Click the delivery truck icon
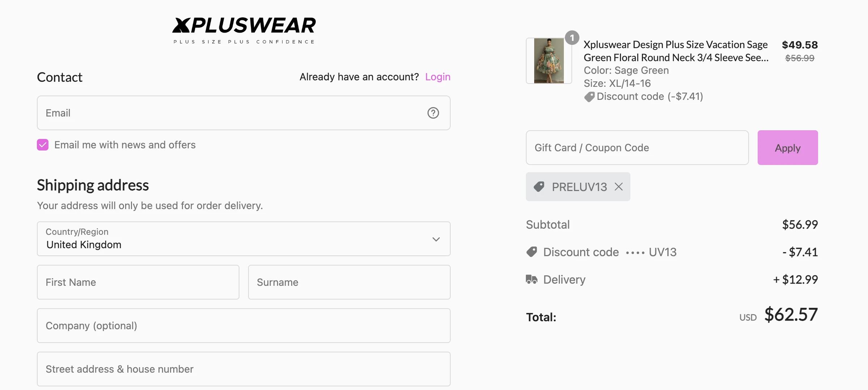Screen dimensions: 868x390 (x=531, y=279)
